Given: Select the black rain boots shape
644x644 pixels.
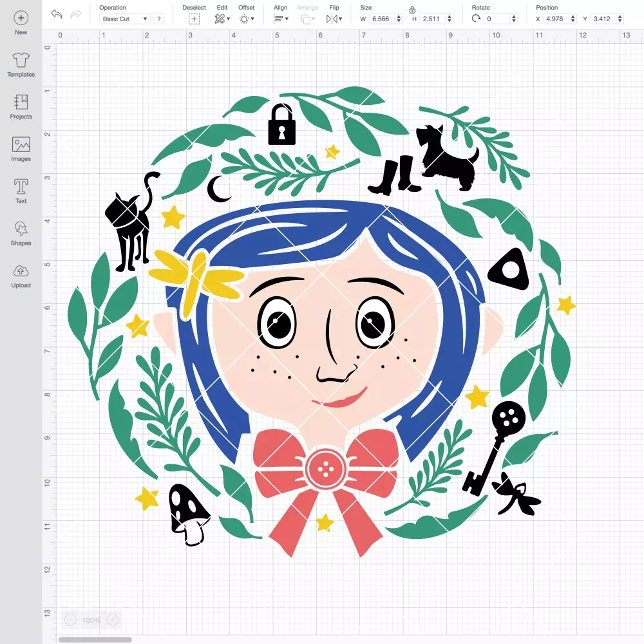Looking at the screenshot, I should pos(395,176).
